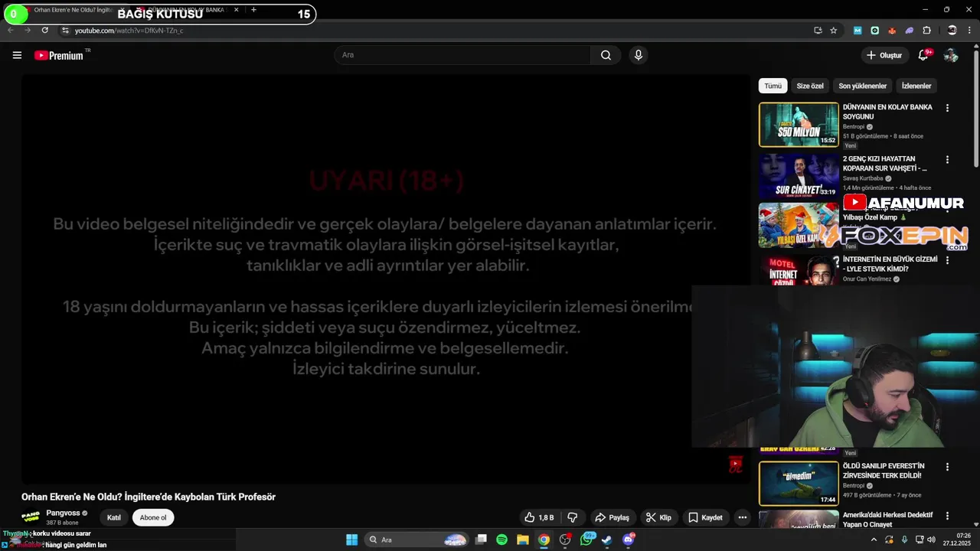
Task: Go back to the previous page
Action: pos(11,31)
